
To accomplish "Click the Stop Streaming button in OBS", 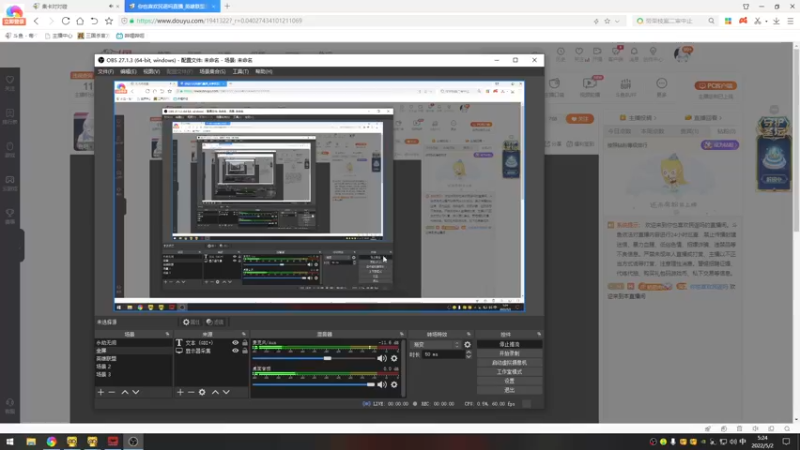I will click(509, 344).
